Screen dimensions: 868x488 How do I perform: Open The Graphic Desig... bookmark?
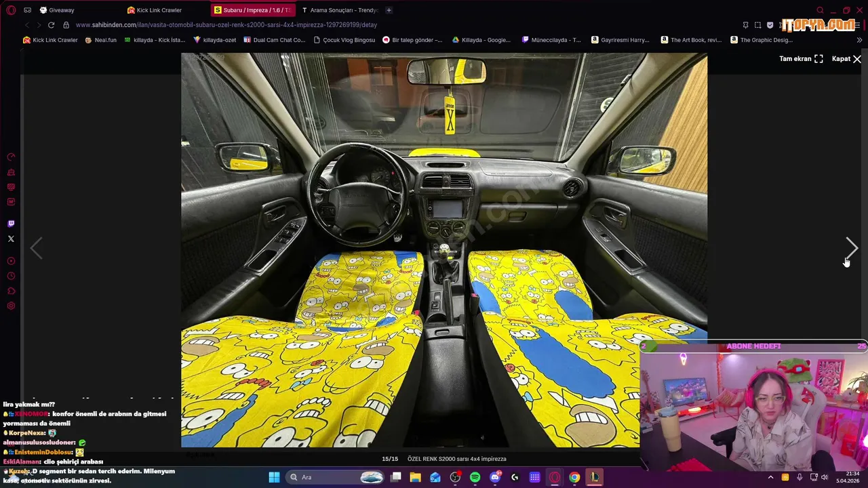[762, 40]
